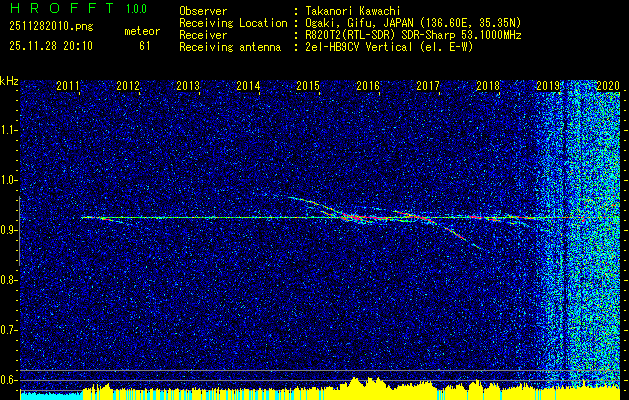
Task: Click the HROFFT title text
Action: click(62, 8)
